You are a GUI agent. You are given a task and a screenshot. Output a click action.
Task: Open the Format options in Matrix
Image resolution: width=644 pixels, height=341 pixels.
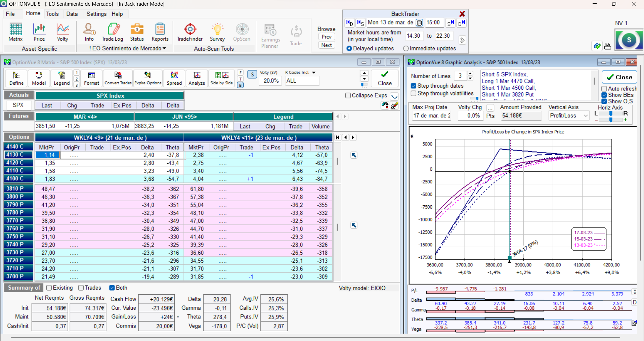tap(92, 79)
